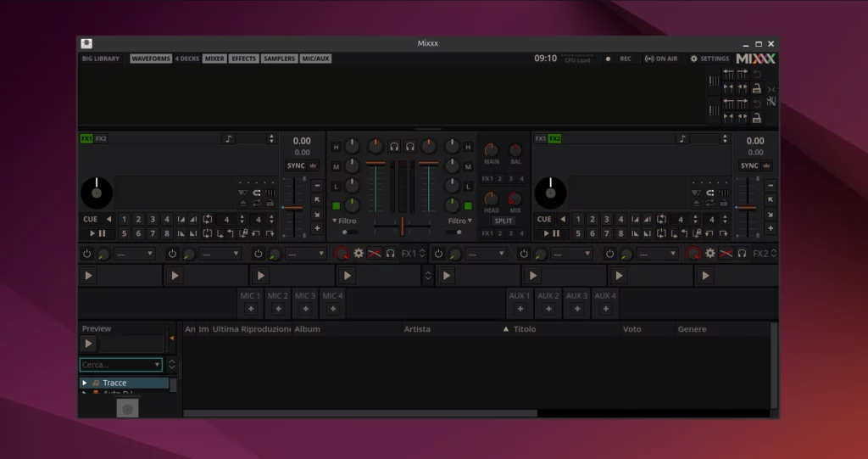Toggle the WAVEFORMS section

(x=151, y=59)
